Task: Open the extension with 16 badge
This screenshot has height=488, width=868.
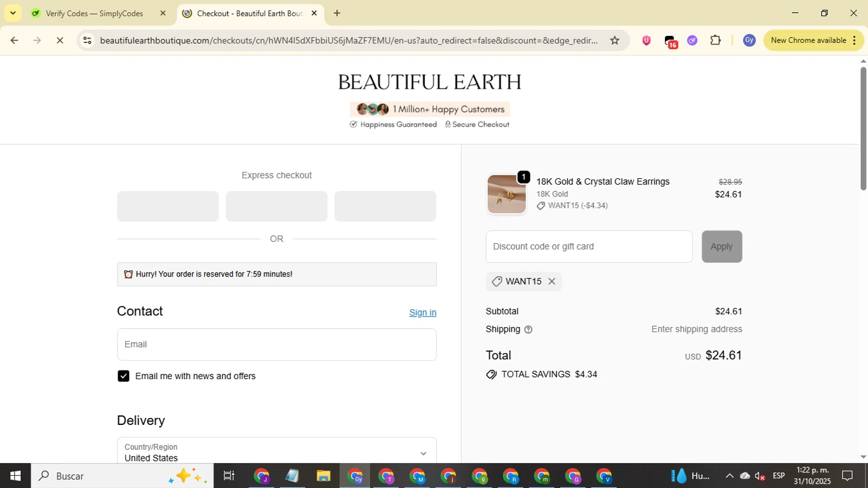Action: coord(670,41)
